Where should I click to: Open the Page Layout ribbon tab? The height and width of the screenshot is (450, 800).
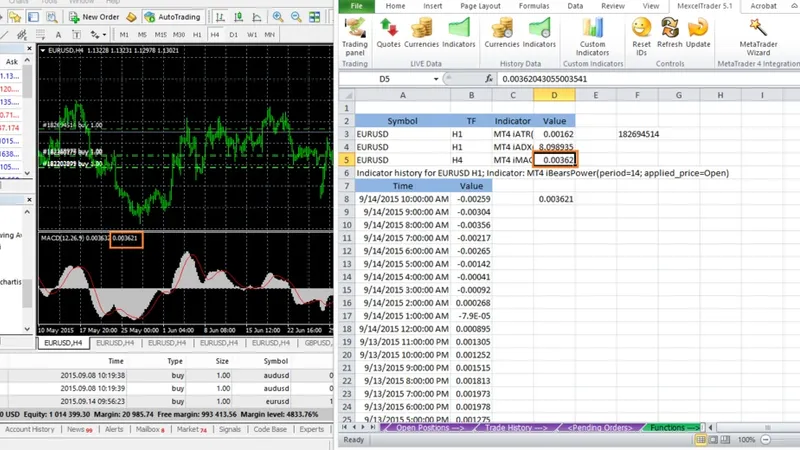(480, 6)
